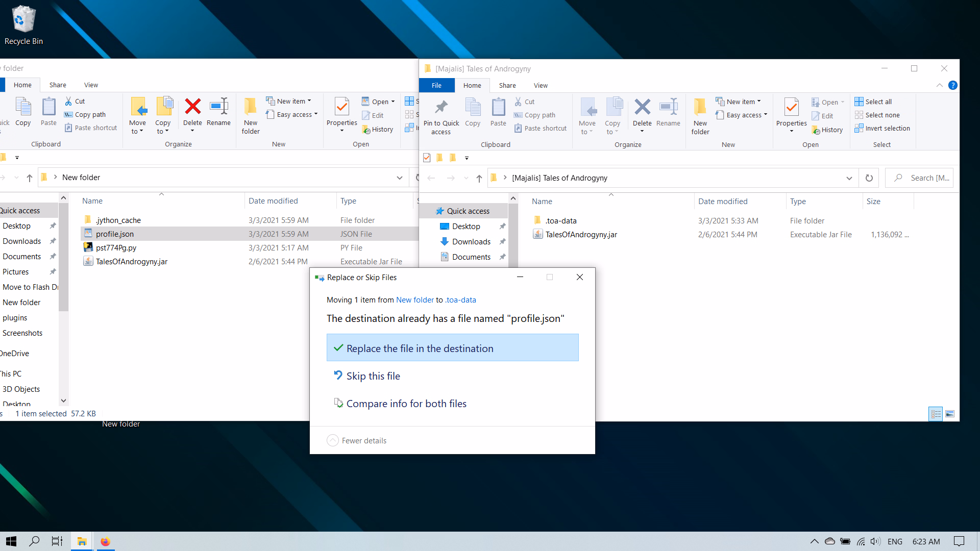Open Easy access dropdown in Majalis window
980x551 pixels.
tap(742, 115)
